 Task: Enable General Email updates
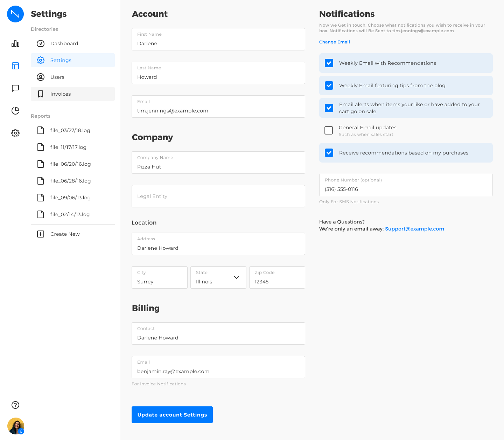329,130
